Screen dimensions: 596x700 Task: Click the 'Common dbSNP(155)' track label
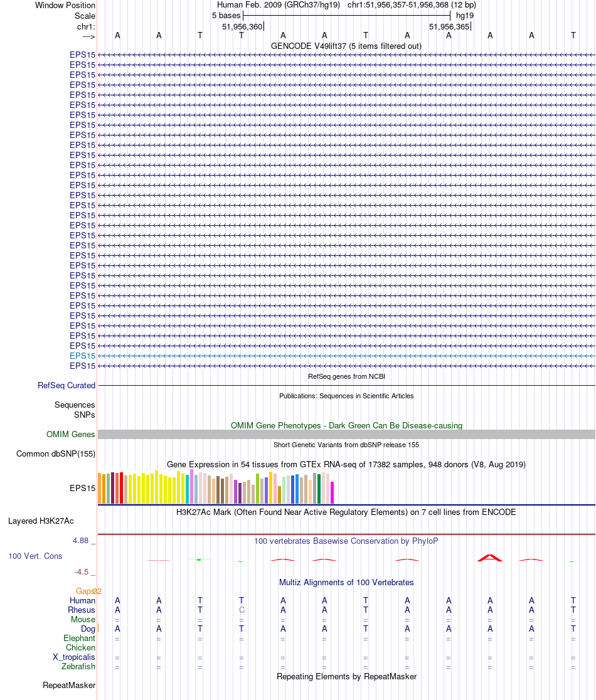coord(56,454)
